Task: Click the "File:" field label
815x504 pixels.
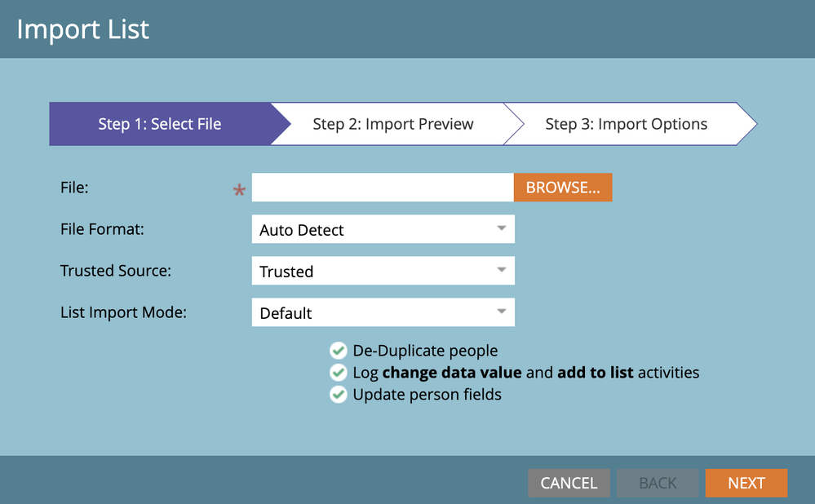Action: tap(74, 188)
